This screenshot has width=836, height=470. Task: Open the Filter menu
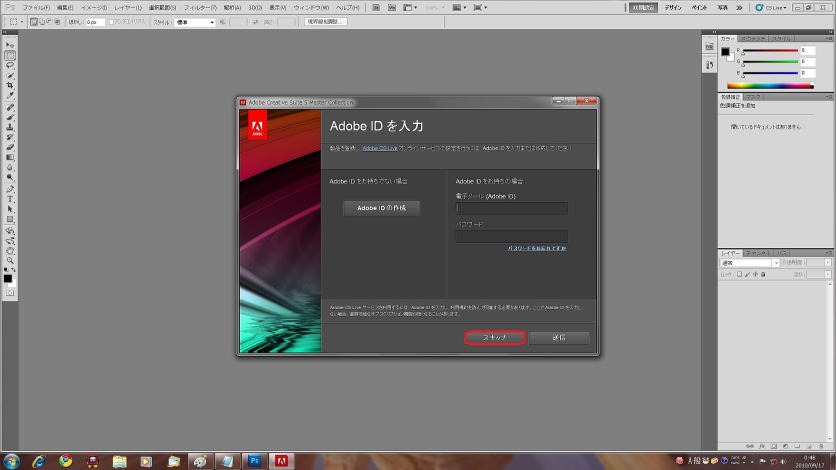click(200, 7)
